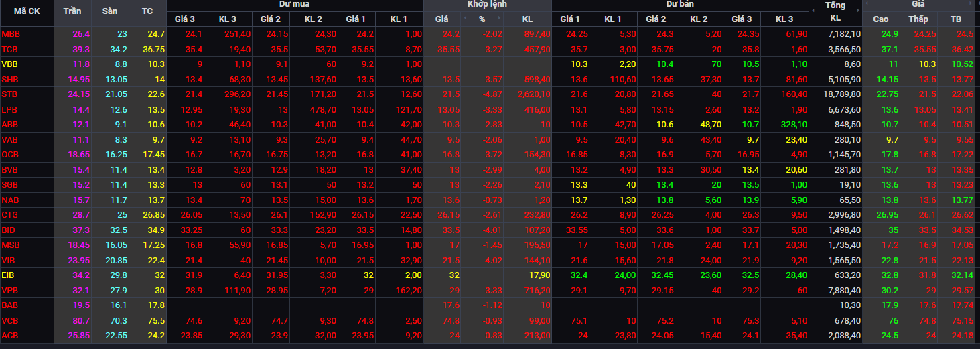This screenshot has width=980, height=349.
Task: Click VCB average price 75.15
Action: 964,320
